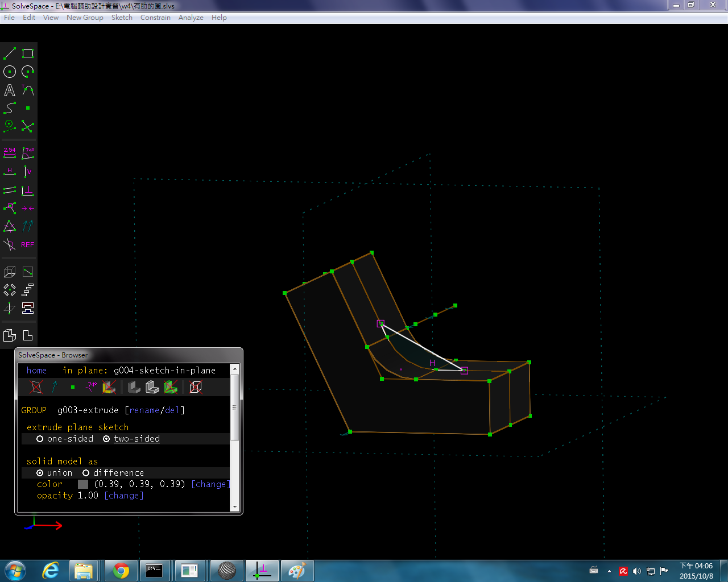Create a new extrude group
This screenshot has width=728, height=582.
pos(10,272)
